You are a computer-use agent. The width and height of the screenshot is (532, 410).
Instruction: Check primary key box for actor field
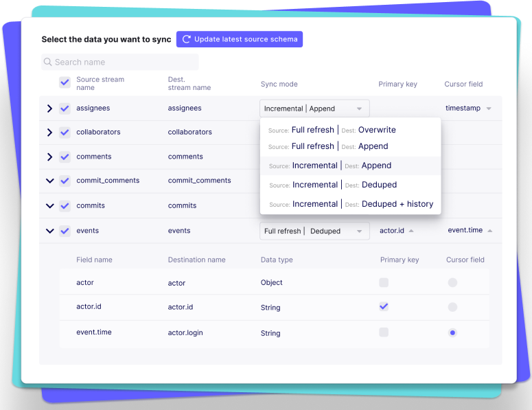[384, 282]
